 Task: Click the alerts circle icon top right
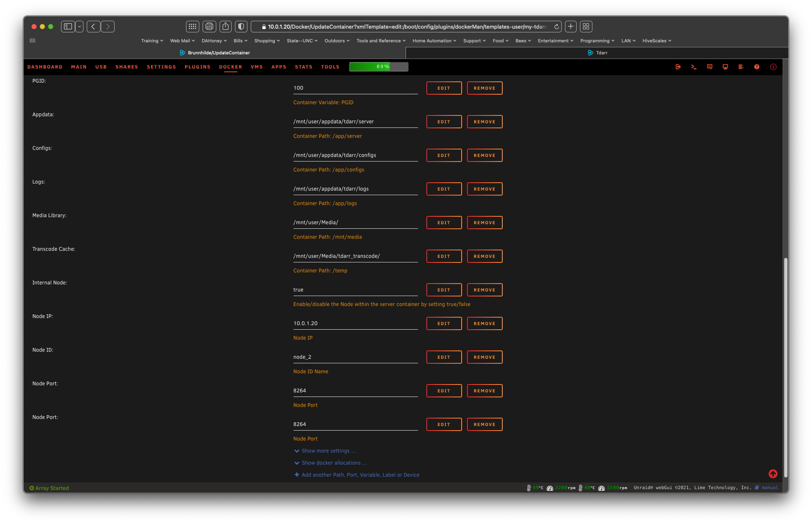pyautogui.click(x=773, y=67)
